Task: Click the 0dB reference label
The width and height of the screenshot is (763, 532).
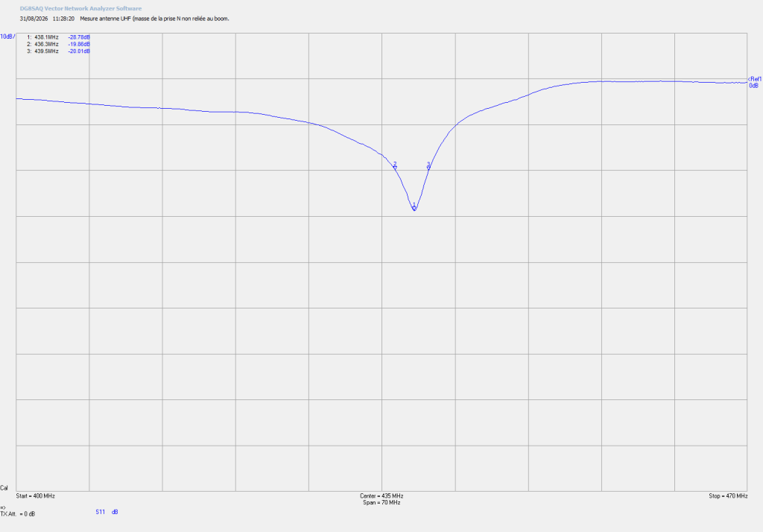Action: [x=754, y=86]
